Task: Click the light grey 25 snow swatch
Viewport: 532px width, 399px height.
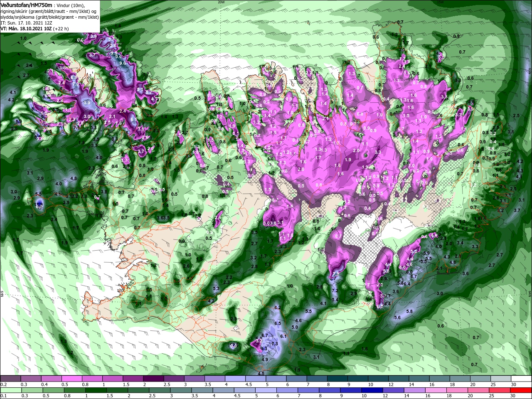Action: coord(500,378)
